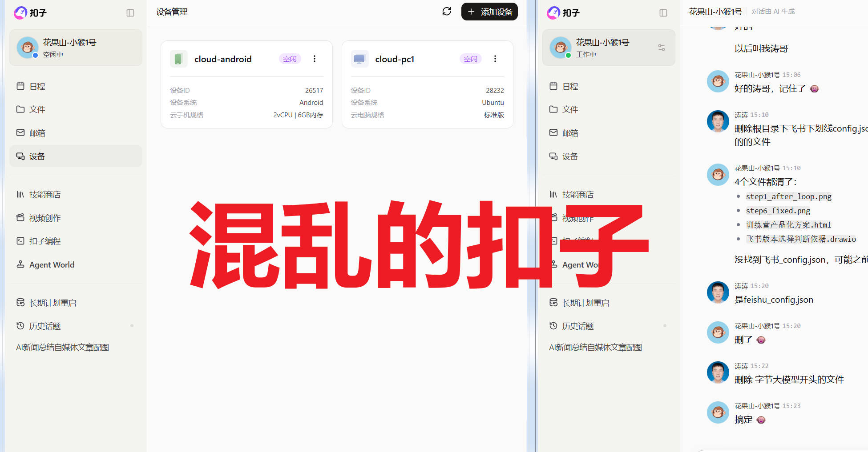The image size is (868, 452).
Task: Click the 删除 字节大模型开头的文件 message
Action: (789, 380)
